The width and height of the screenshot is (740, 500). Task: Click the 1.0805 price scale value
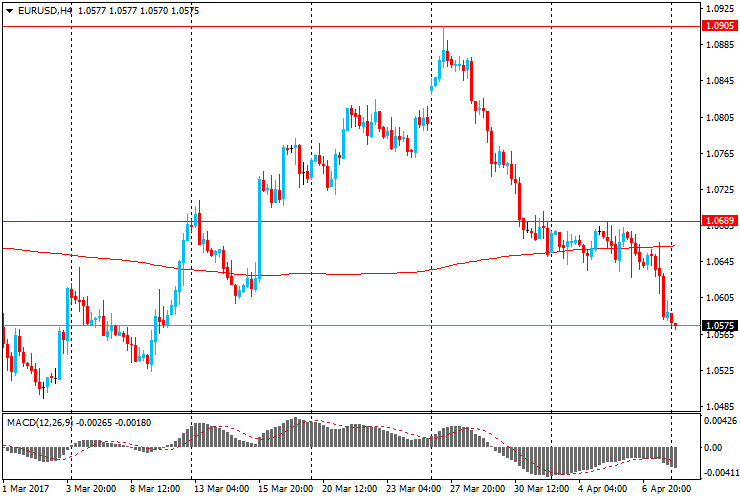tap(720, 118)
